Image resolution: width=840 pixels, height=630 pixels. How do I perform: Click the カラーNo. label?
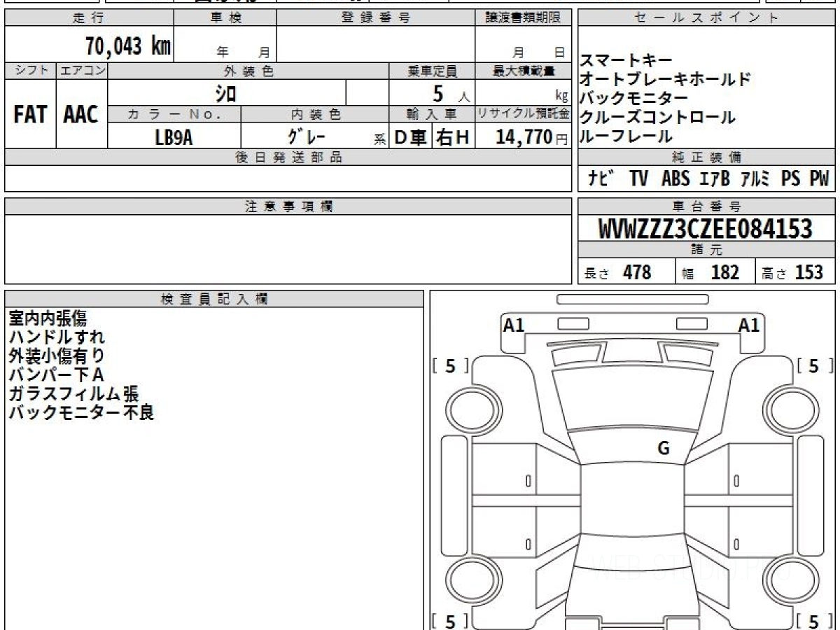[174, 113]
